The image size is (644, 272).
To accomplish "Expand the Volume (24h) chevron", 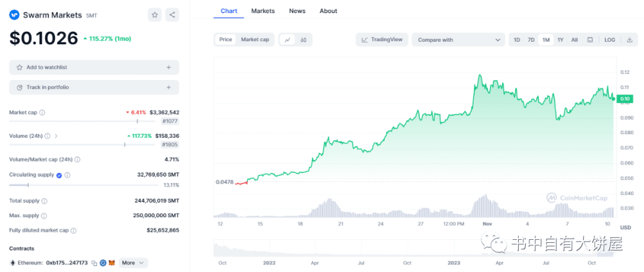I will (x=56, y=136).
